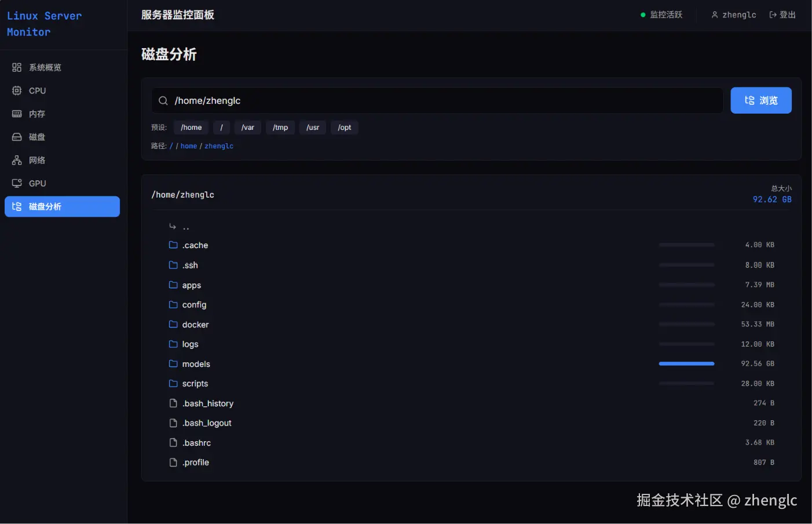Click the .bash_logout file icon
Screen dimensions: 812x524
click(173, 423)
